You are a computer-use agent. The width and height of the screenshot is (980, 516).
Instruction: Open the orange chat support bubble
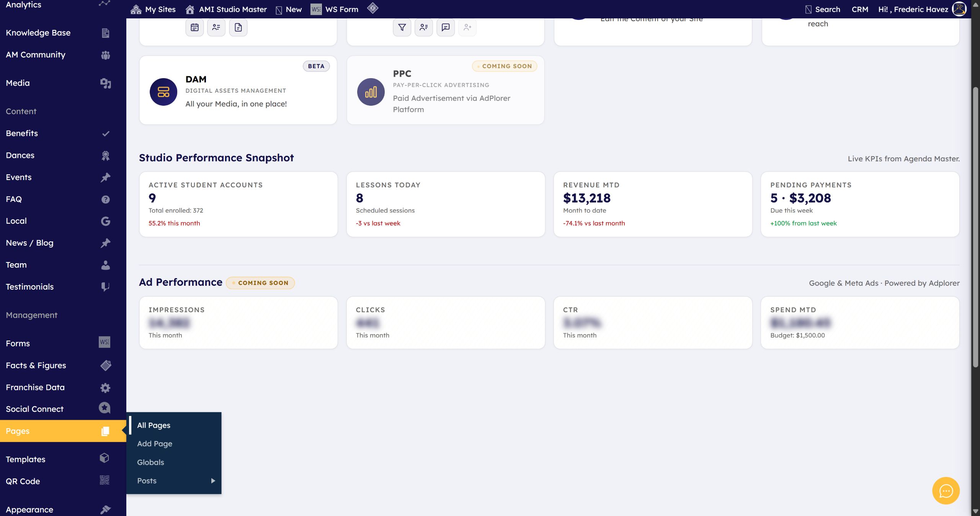[x=946, y=491]
